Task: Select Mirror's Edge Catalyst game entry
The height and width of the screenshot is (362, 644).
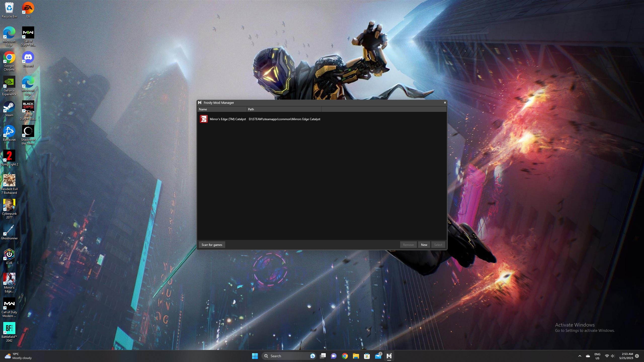Action: point(227,119)
